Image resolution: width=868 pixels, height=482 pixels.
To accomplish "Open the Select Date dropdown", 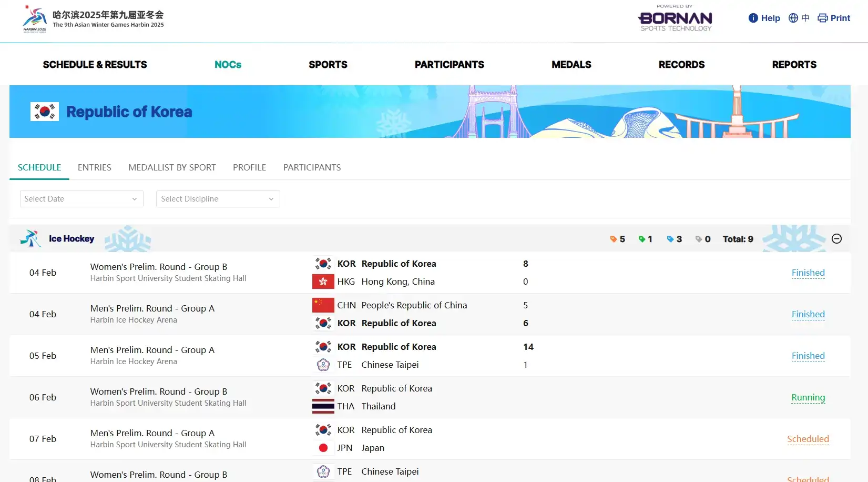I will click(x=81, y=199).
